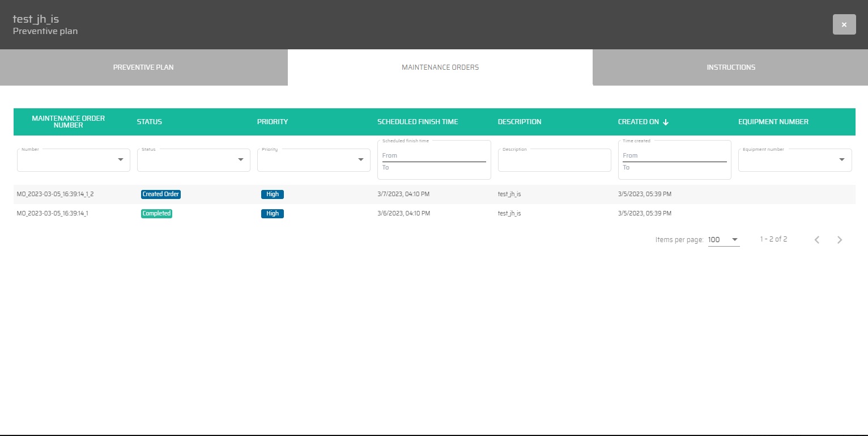This screenshot has width=868, height=436.
Task: Open order MO_2023-03-05_16:39:14_1_2
Action: click(56, 194)
